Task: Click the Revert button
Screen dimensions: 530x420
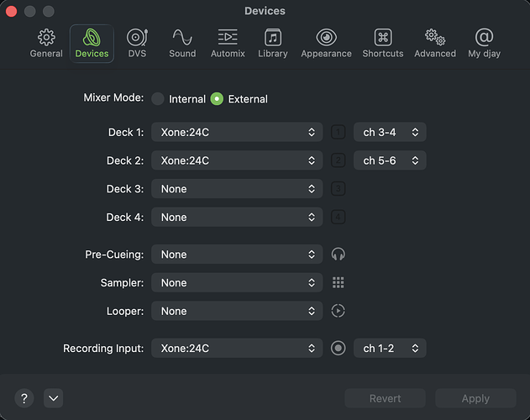Action: click(385, 398)
